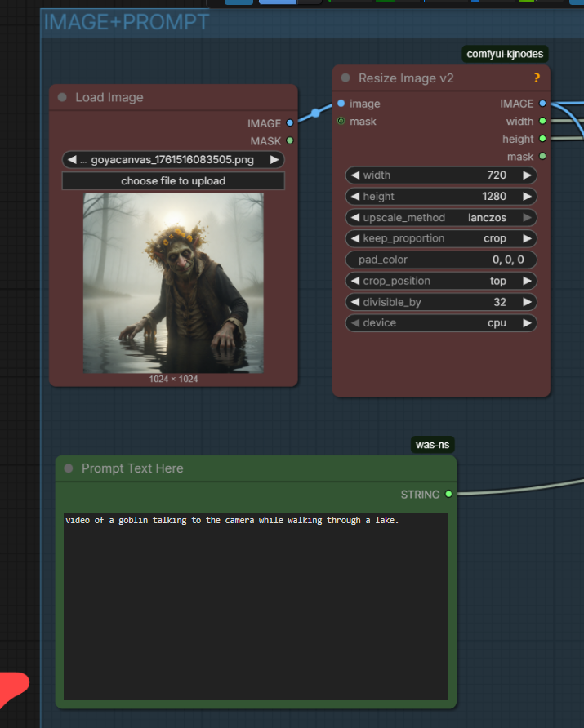Increase width value with right arrow
584x728 pixels.
click(527, 175)
